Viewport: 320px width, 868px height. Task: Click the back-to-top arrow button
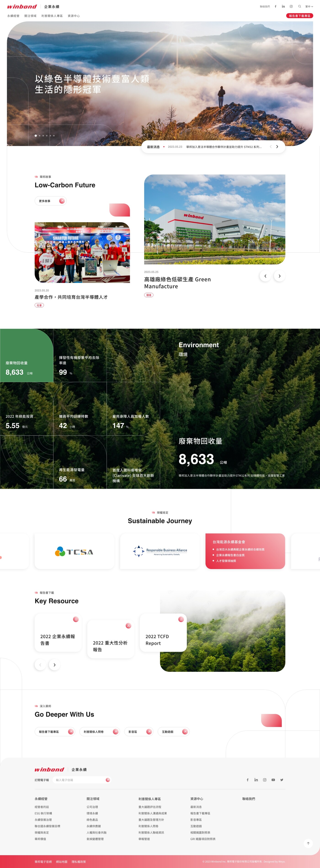(308, 844)
